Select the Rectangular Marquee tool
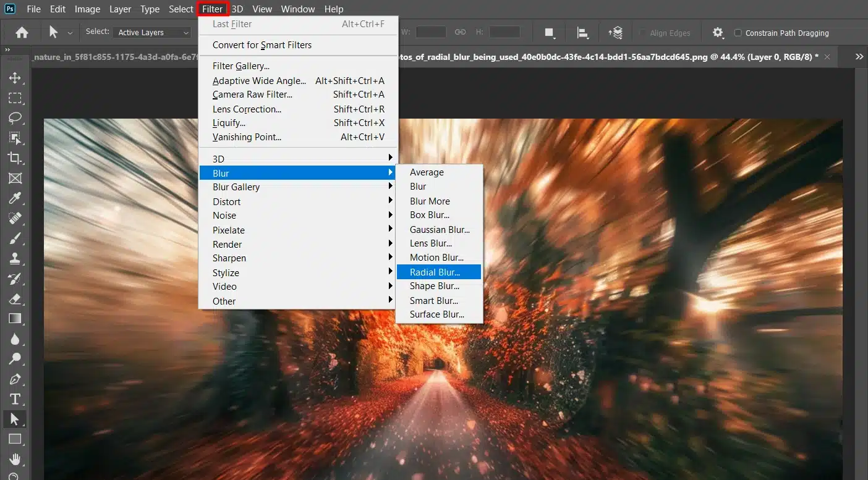 pos(15,98)
